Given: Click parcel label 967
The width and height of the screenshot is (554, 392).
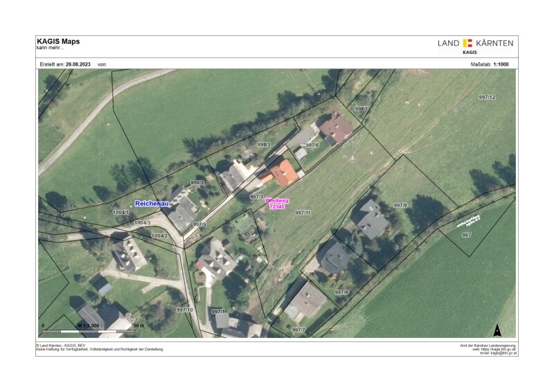Looking at the screenshot, I should (466, 235).
